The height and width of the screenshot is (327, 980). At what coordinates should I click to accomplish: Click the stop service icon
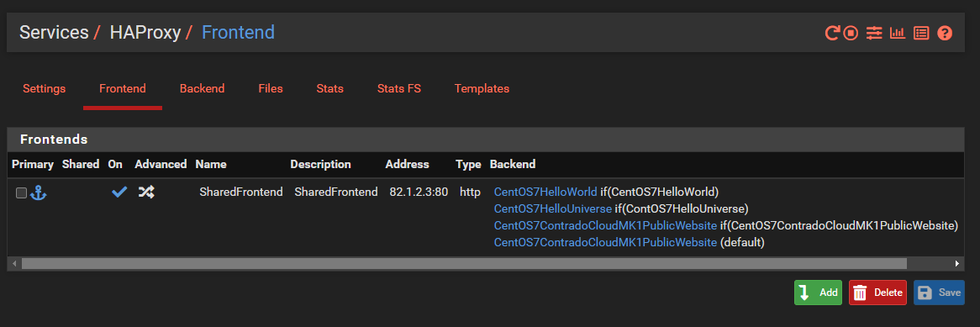click(x=850, y=33)
